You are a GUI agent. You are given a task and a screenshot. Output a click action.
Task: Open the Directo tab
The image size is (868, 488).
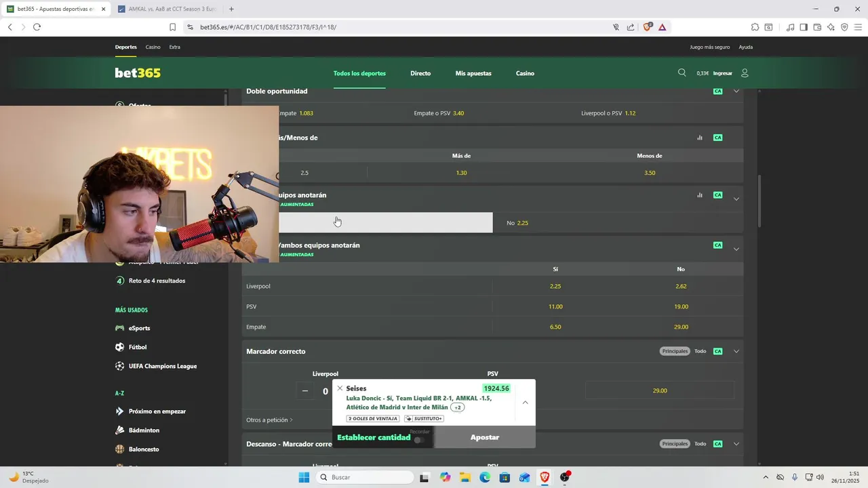(420, 73)
